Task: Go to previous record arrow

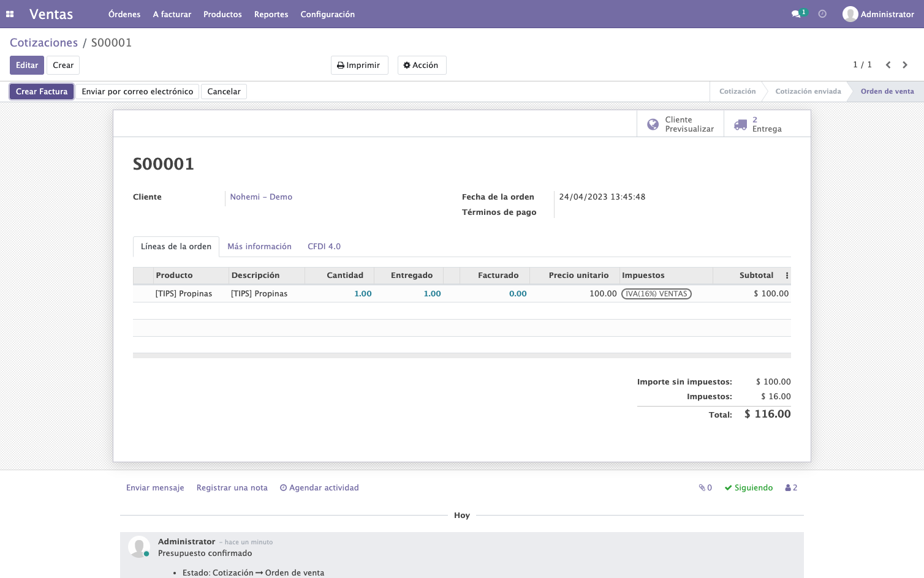Action: [x=888, y=65]
